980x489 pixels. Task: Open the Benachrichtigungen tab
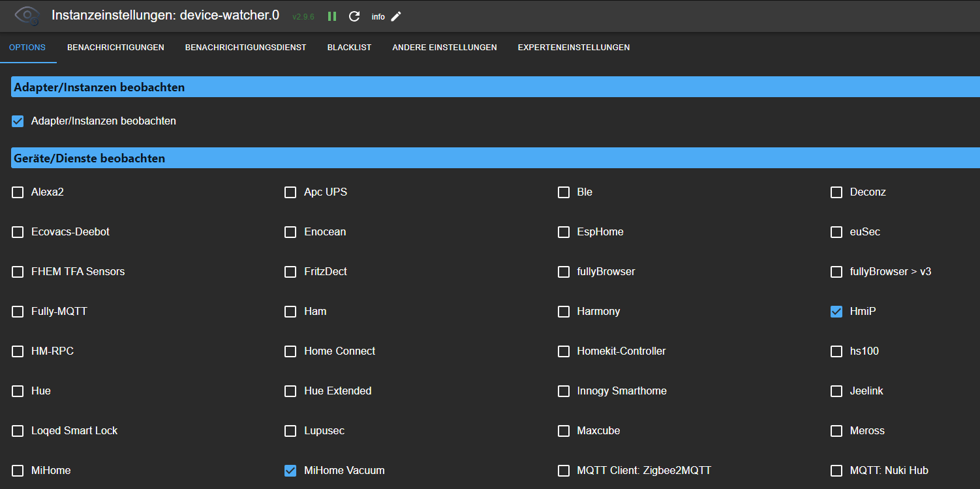115,48
